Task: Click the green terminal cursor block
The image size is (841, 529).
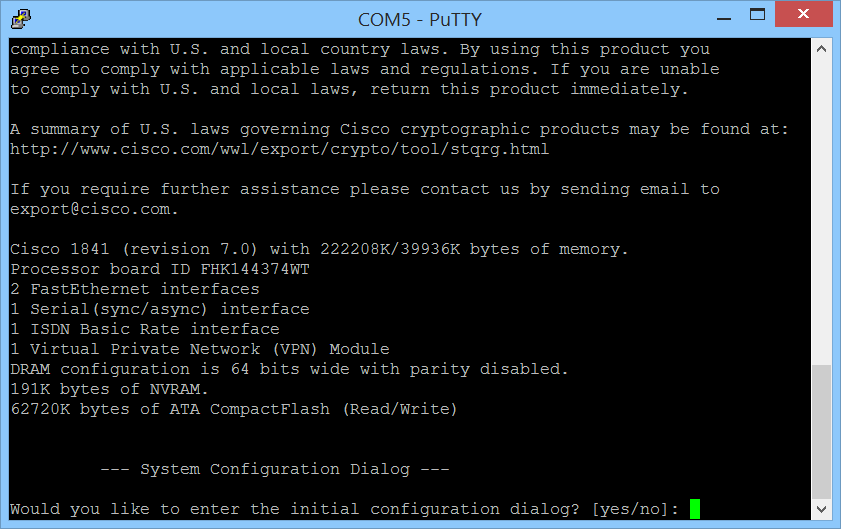Action: [695, 509]
